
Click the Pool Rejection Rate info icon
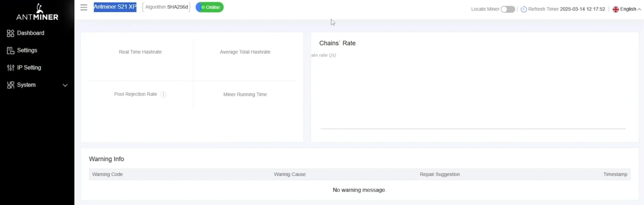(x=164, y=94)
